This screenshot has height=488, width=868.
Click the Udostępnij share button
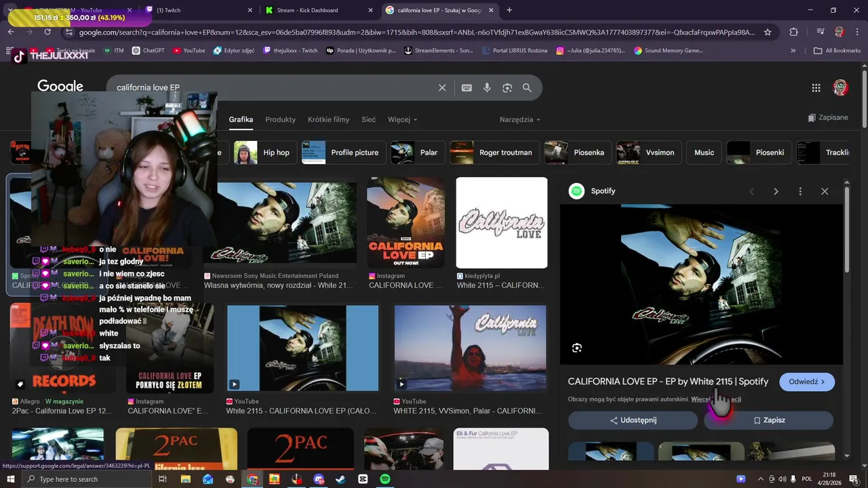pyautogui.click(x=633, y=420)
